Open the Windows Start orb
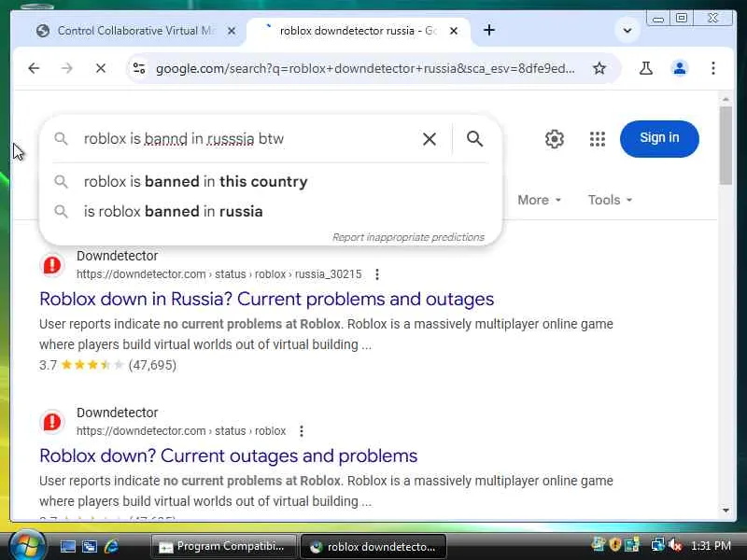The width and height of the screenshot is (747, 560). [x=27, y=545]
